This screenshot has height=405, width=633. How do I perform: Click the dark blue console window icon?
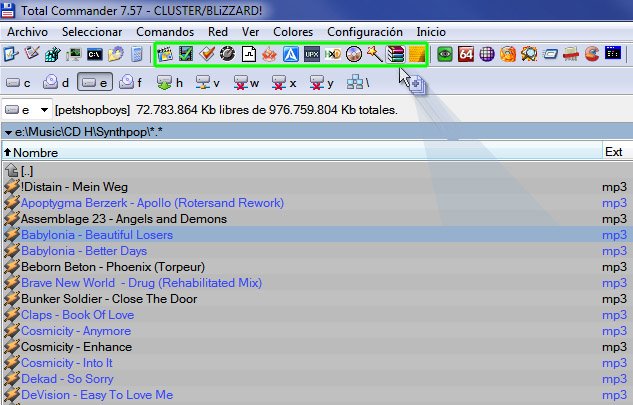coord(613,54)
